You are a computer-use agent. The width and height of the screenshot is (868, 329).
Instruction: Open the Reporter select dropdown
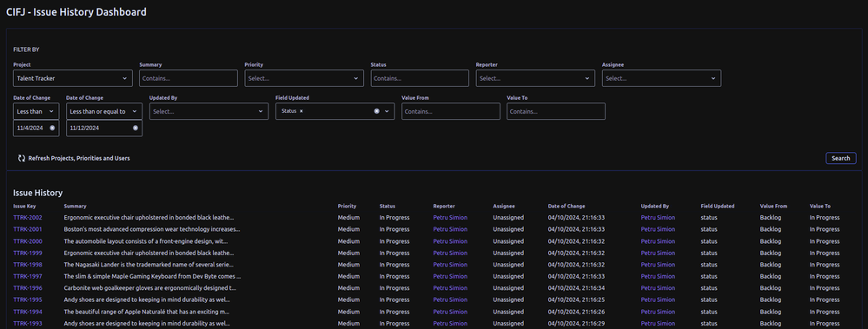tap(535, 78)
